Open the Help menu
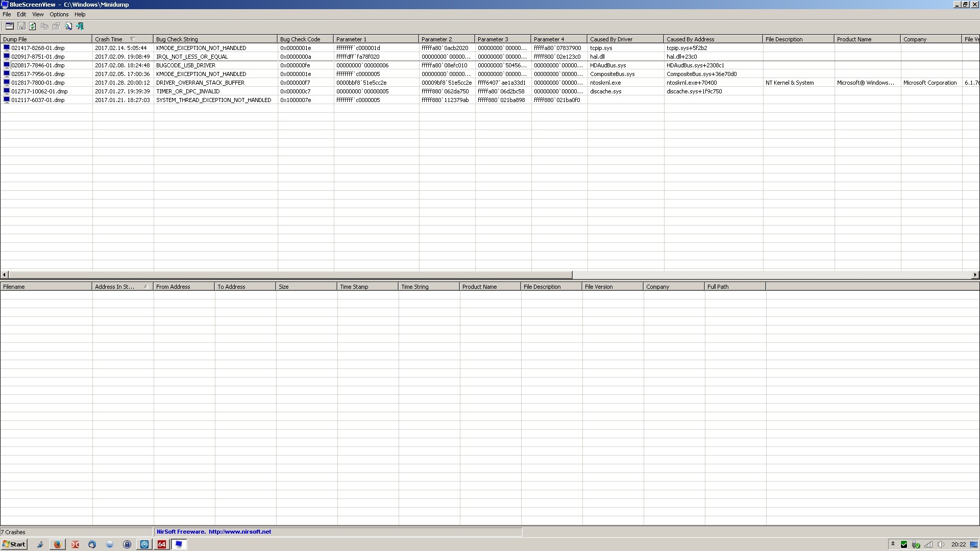 80,14
